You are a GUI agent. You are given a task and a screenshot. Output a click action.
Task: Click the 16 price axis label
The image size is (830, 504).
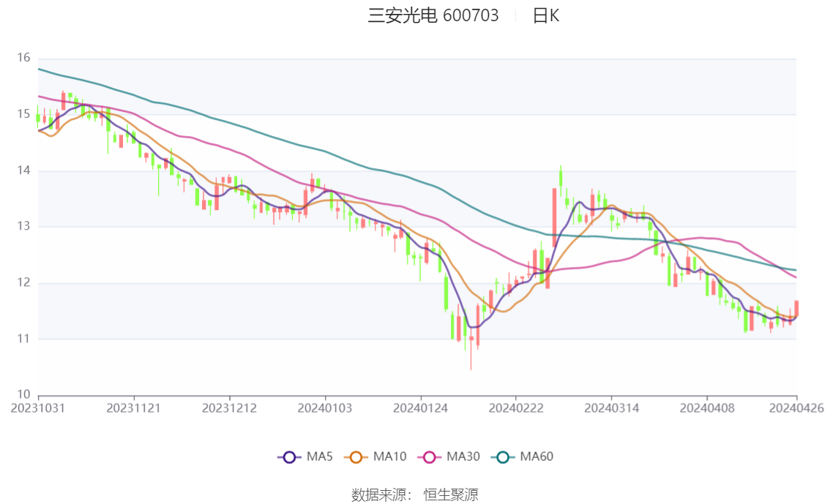pyautogui.click(x=23, y=58)
